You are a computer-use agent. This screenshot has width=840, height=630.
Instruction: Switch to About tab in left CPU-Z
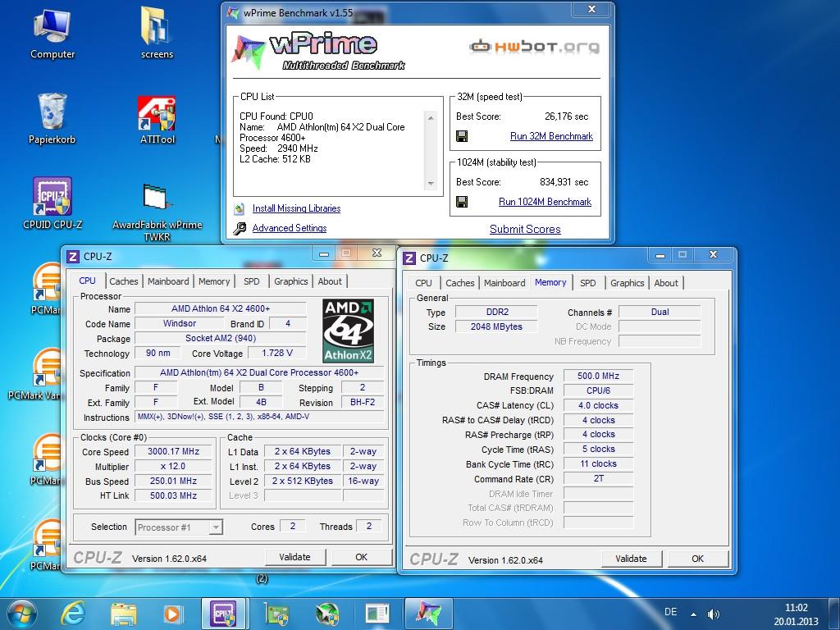(x=330, y=281)
